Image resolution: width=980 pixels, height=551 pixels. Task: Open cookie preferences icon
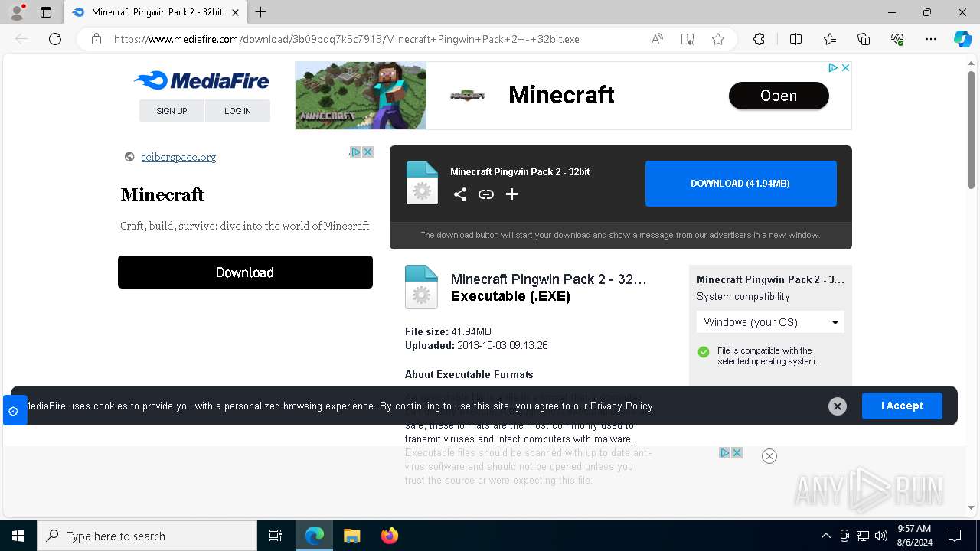point(14,411)
